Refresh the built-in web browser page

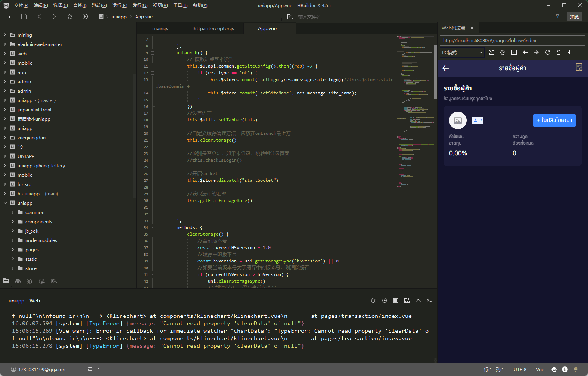tap(547, 52)
